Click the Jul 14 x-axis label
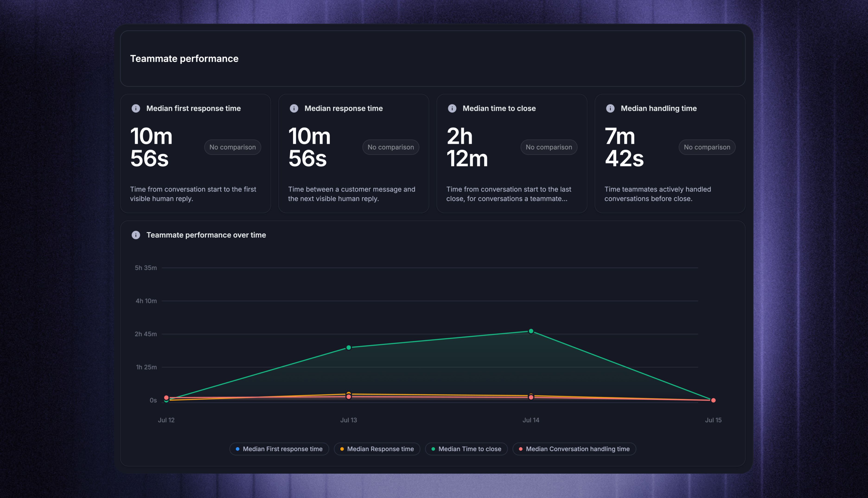Image resolution: width=868 pixels, height=498 pixels. (531, 420)
